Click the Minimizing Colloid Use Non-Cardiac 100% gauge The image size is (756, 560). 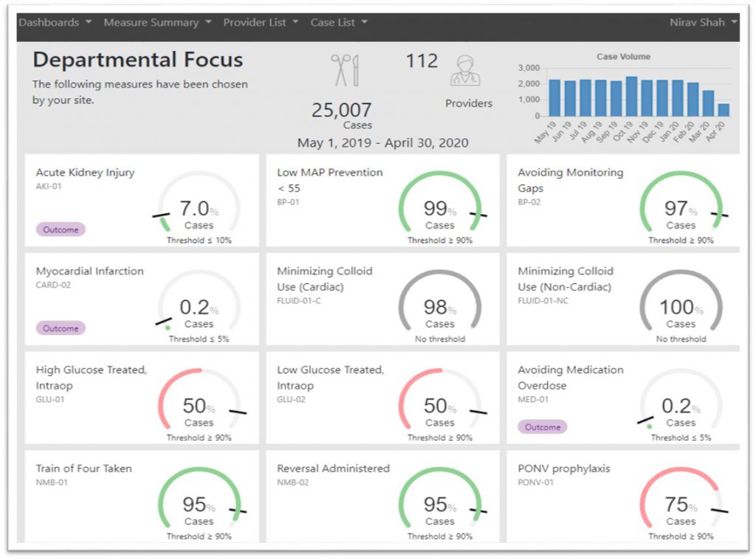[681, 309]
